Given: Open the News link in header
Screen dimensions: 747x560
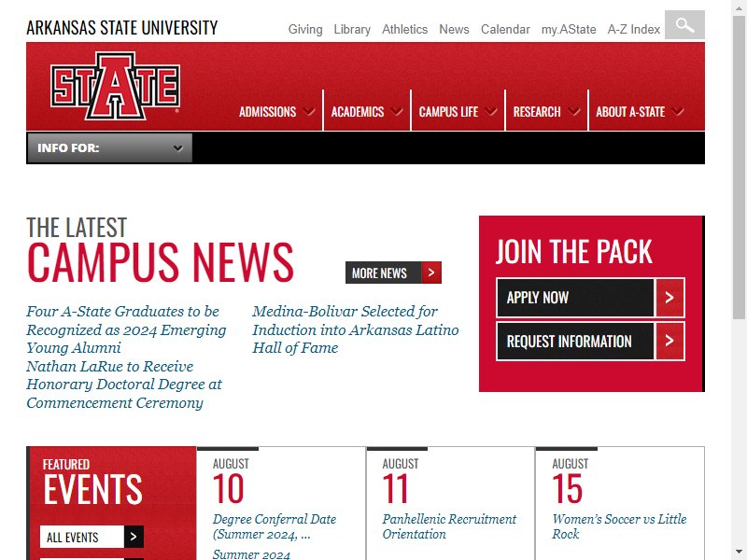Looking at the screenshot, I should (x=454, y=30).
